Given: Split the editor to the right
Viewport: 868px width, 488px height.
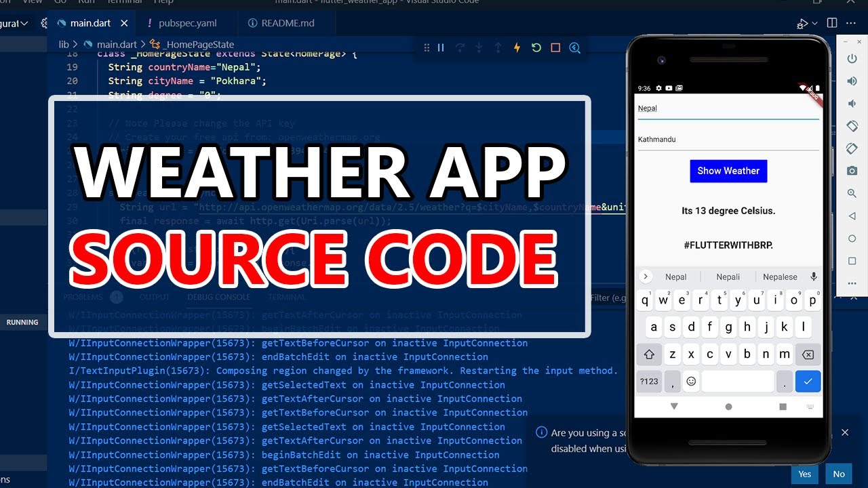Looking at the screenshot, I should point(832,23).
